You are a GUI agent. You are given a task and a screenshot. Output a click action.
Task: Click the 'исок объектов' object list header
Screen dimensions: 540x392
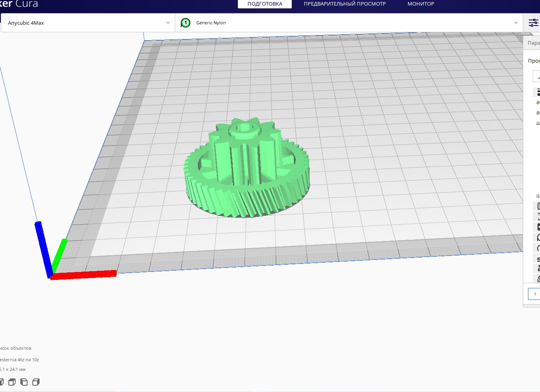(16, 348)
